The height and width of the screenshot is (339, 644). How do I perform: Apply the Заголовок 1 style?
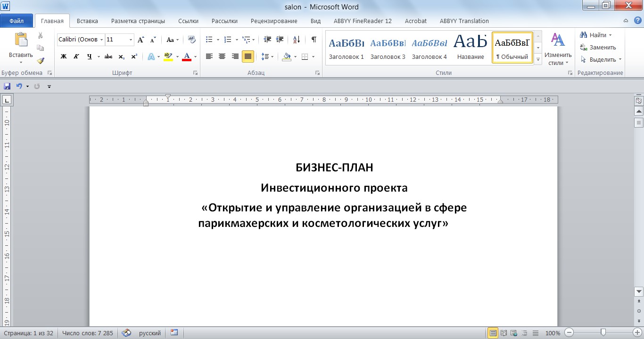point(347,48)
